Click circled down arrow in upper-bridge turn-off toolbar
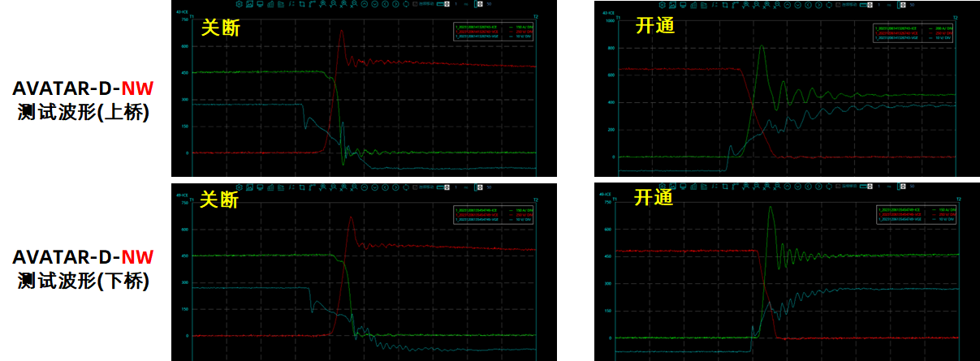The width and height of the screenshot is (980, 361). tap(374, 4)
